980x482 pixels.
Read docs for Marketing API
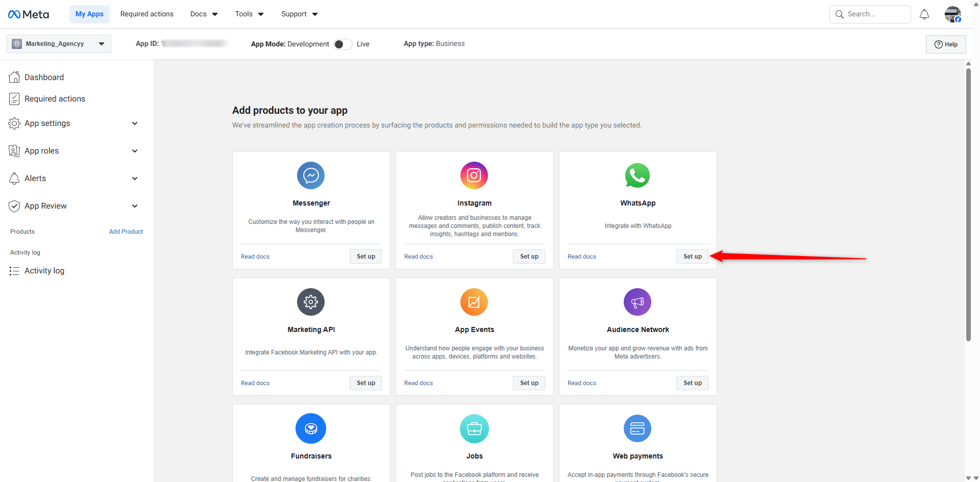[255, 383]
